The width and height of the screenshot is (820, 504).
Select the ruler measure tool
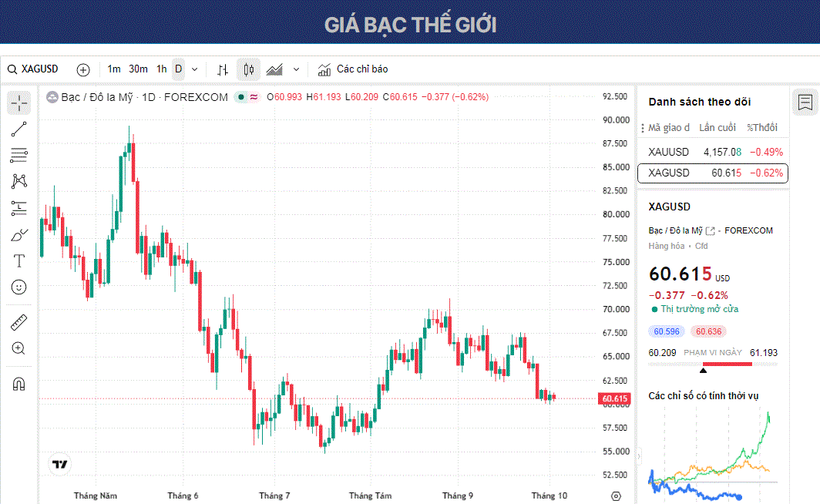coord(18,323)
